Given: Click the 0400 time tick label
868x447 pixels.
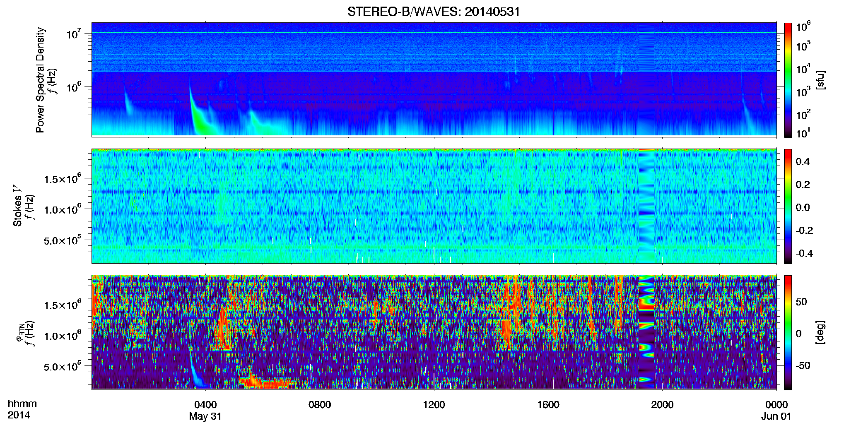Looking at the screenshot, I should coord(205,404).
